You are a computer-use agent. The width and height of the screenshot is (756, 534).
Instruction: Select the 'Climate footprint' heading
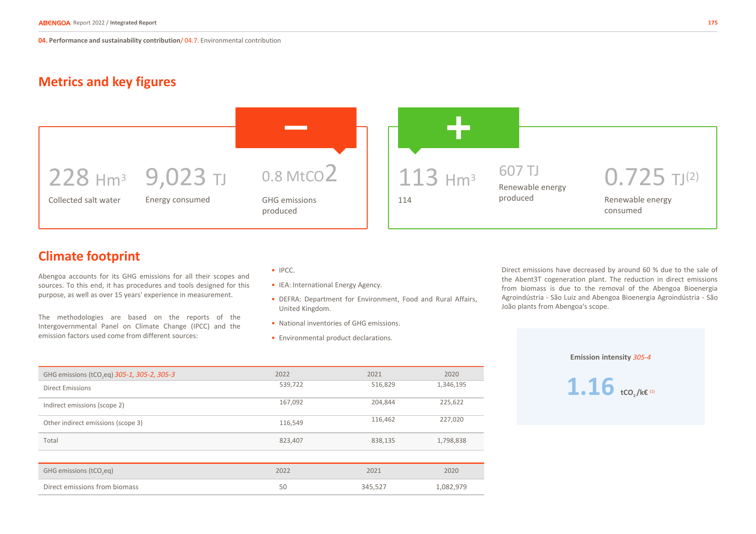(89, 256)
